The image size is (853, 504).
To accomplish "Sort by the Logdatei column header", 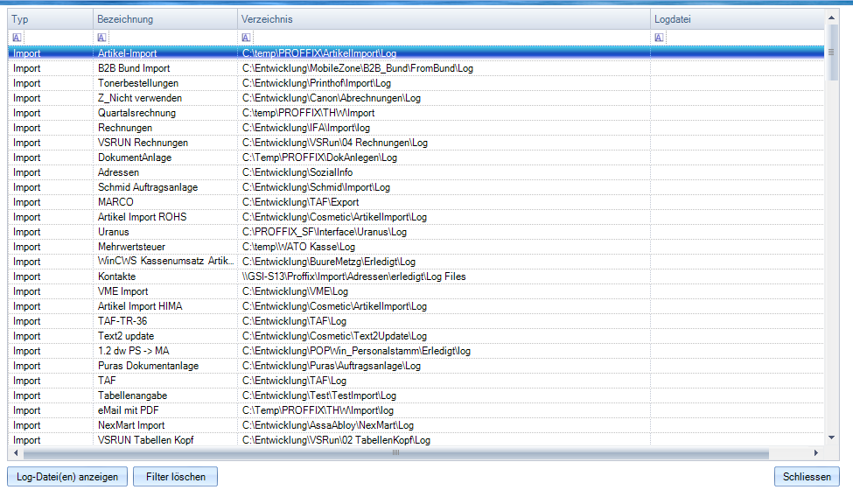I will 673,19.
